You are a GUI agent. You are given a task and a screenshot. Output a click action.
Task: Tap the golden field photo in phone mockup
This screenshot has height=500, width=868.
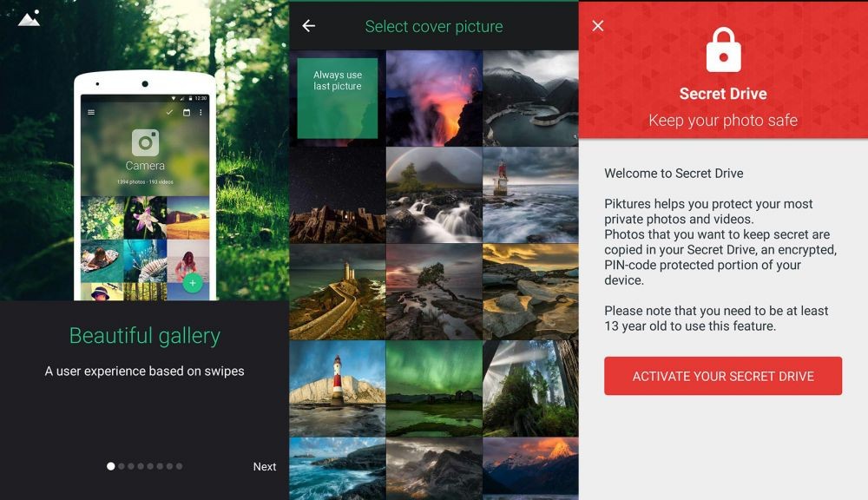[x=188, y=218]
